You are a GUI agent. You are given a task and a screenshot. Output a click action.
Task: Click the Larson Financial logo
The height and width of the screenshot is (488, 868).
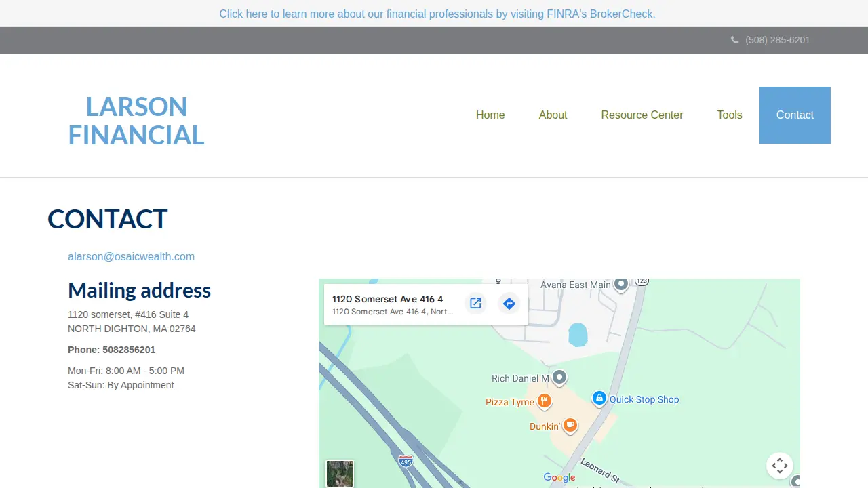point(136,121)
